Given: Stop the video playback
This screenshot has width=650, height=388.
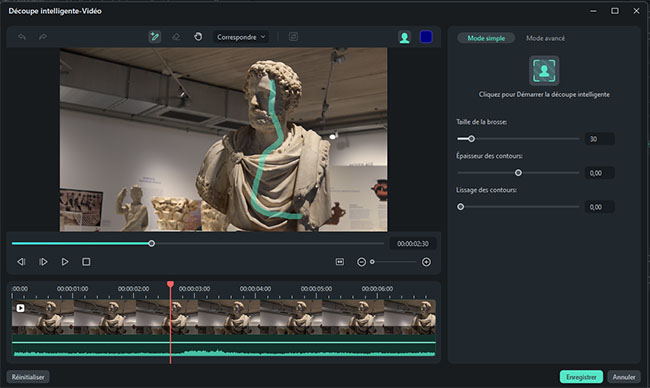Looking at the screenshot, I should point(86,262).
